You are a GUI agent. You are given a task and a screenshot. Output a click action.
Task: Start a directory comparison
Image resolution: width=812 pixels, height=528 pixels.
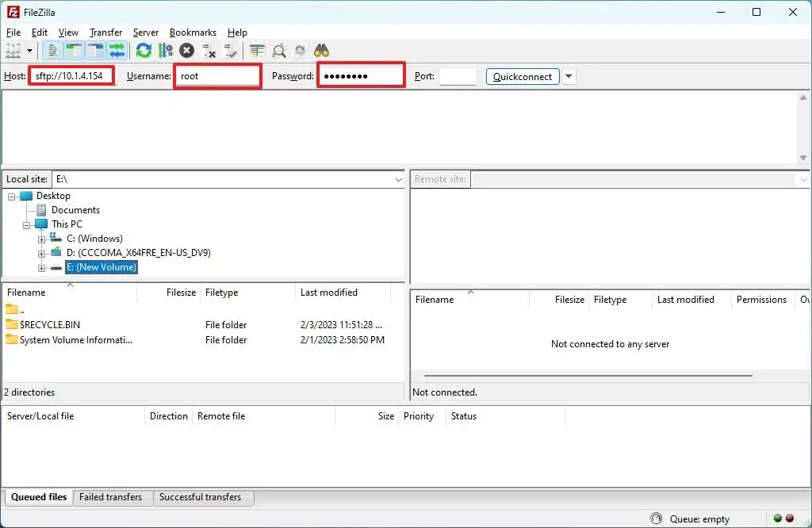[279, 50]
